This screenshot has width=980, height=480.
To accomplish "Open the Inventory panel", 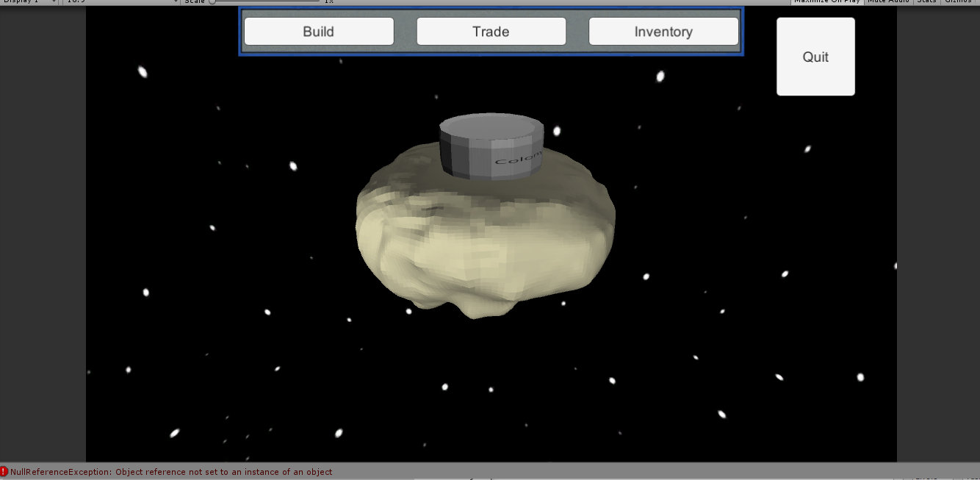I will coord(663,32).
